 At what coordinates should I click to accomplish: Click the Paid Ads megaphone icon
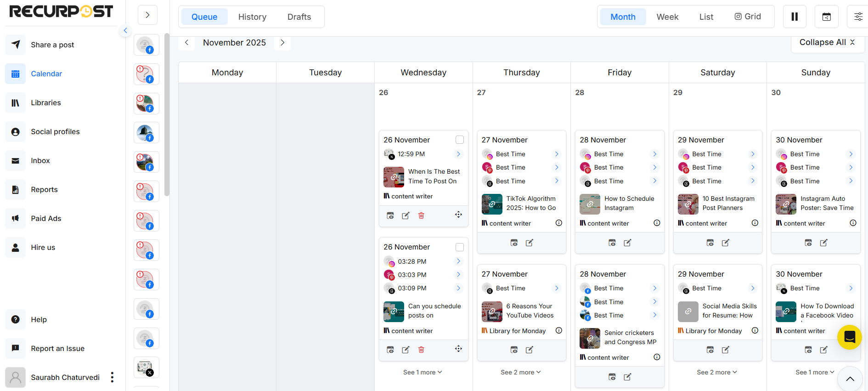coord(15,218)
